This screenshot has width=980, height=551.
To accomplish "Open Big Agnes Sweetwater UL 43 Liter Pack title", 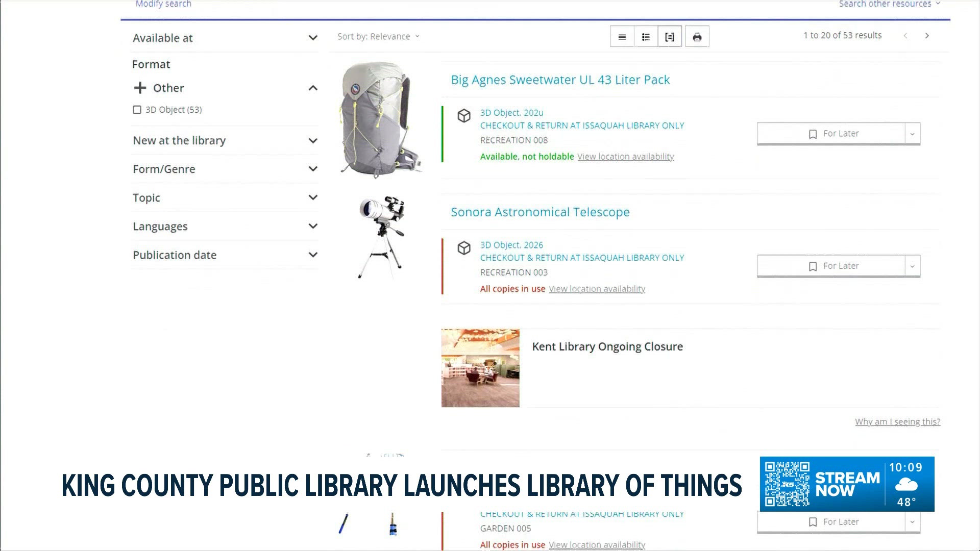I will pyautogui.click(x=560, y=80).
